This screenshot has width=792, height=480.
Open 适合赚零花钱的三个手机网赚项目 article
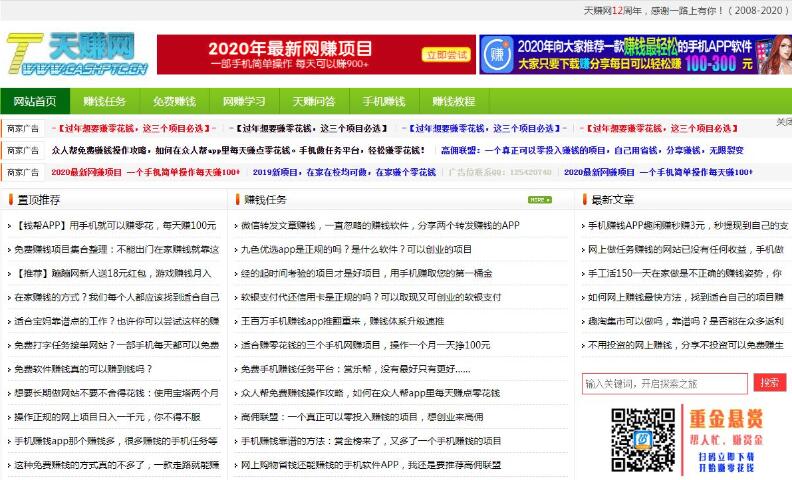coord(365,345)
